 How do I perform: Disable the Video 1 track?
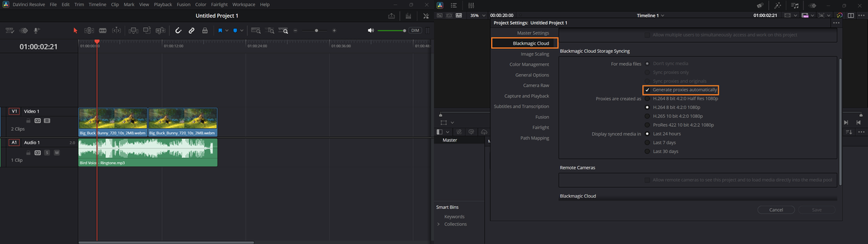pos(47,120)
